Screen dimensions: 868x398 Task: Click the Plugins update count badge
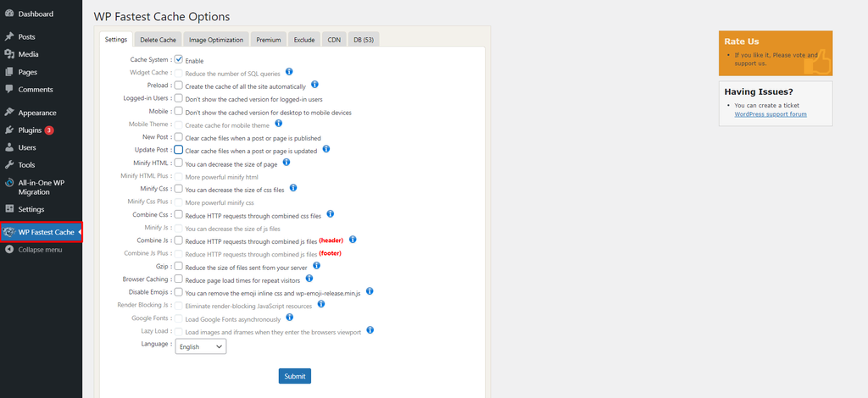pos(49,130)
